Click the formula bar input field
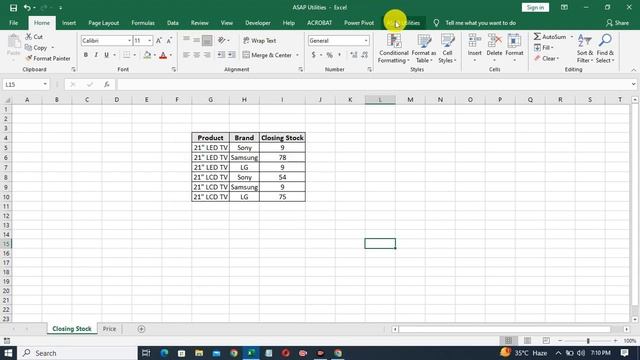Viewport: 640px width, 360px height. pyautogui.click(x=374, y=84)
